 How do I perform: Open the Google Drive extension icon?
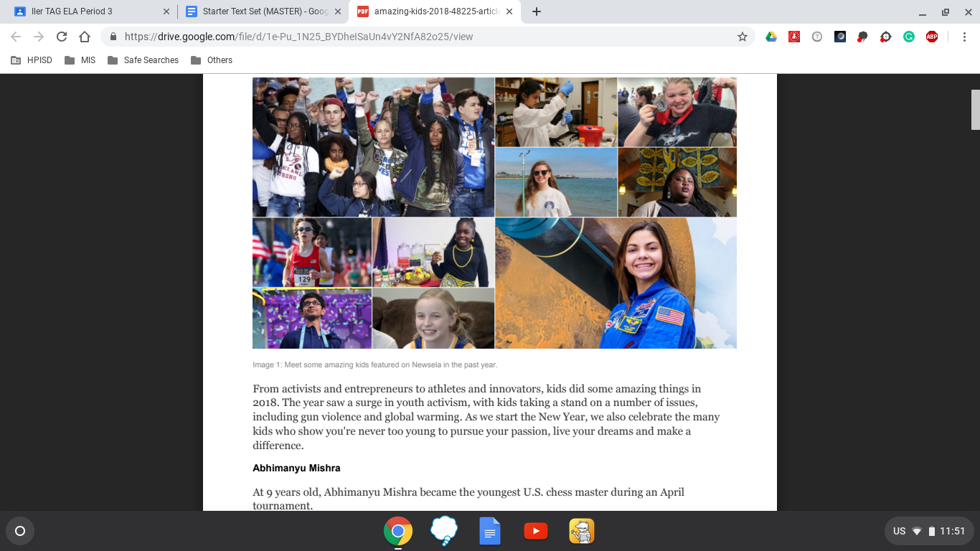[x=771, y=37]
